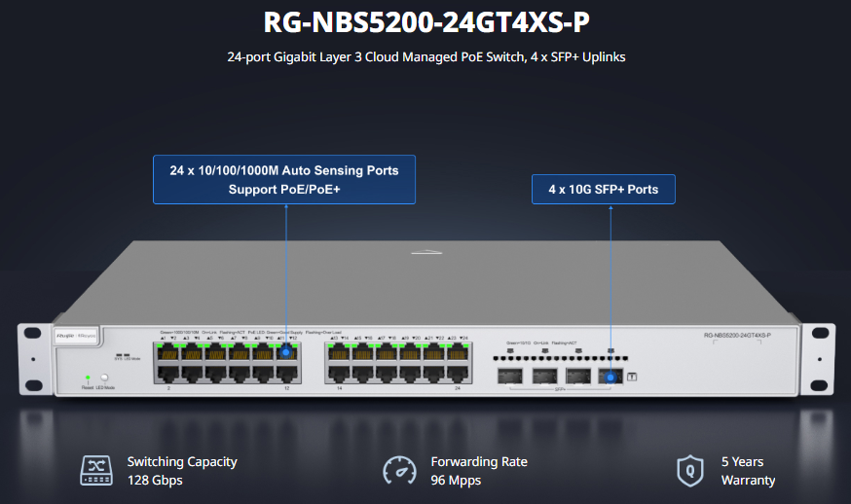Click the '5 Years' text
This screenshot has width=851, height=504.
pyautogui.click(x=742, y=462)
